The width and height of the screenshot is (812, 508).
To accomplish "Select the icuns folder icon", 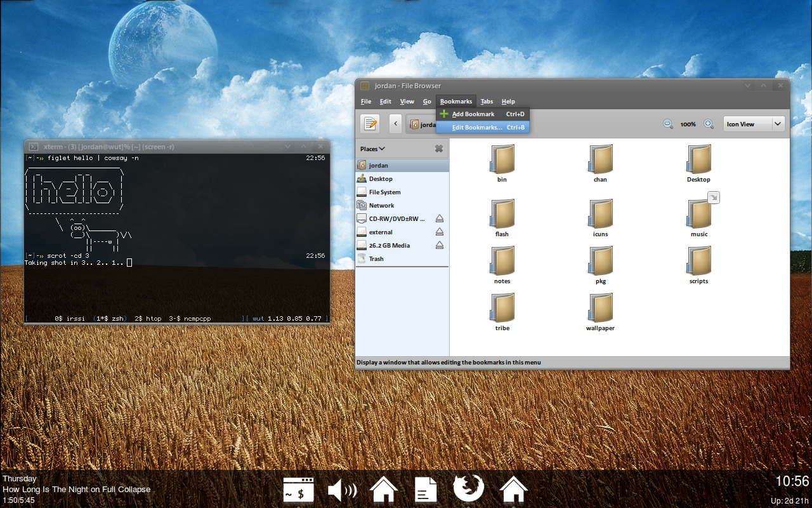I will pos(600,214).
